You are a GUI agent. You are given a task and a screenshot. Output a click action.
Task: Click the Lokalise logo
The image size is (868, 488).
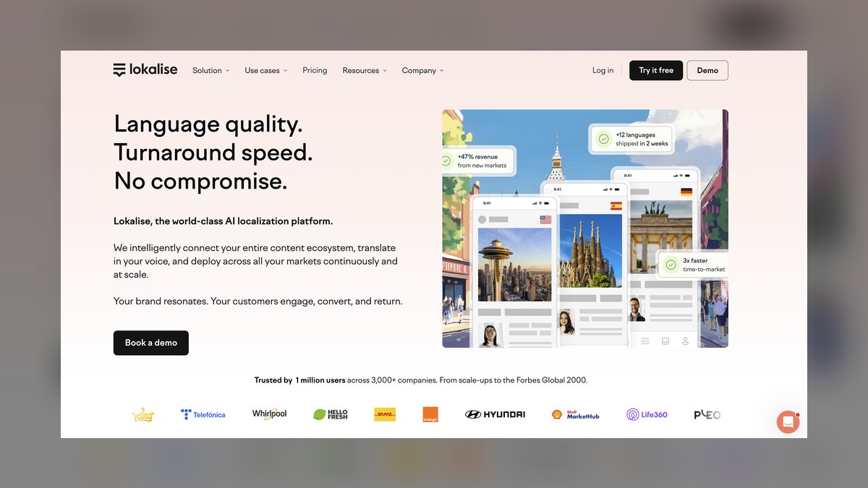(145, 70)
